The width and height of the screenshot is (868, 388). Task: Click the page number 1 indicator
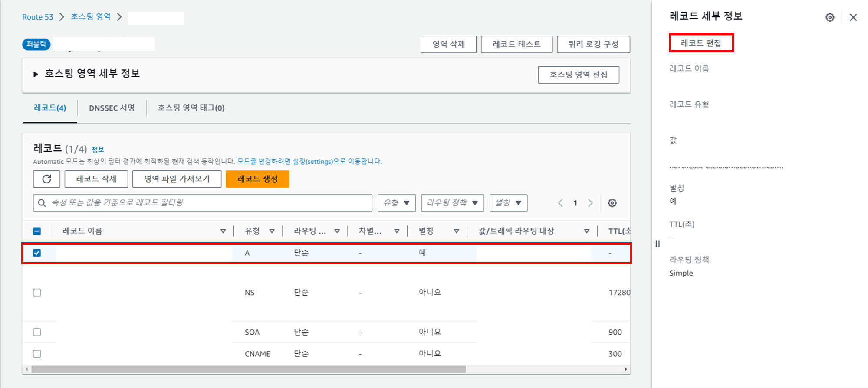tap(575, 203)
